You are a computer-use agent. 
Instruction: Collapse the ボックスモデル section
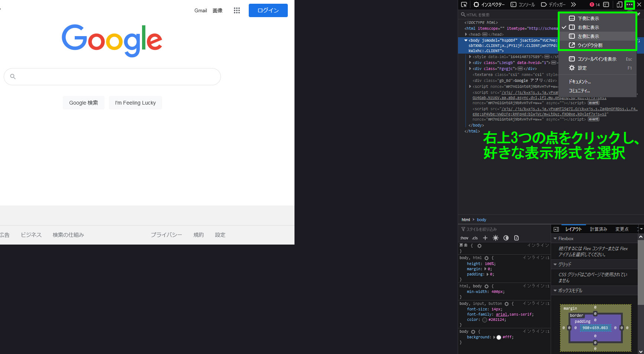pyautogui.click(x=555, y=290)
